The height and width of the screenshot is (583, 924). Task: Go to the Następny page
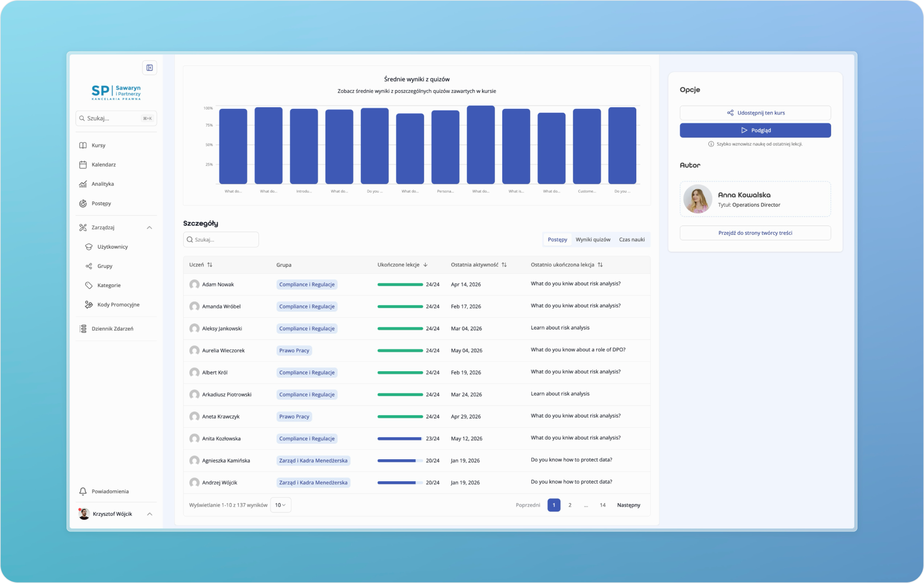pyautogui.click(x=629, y=505)
